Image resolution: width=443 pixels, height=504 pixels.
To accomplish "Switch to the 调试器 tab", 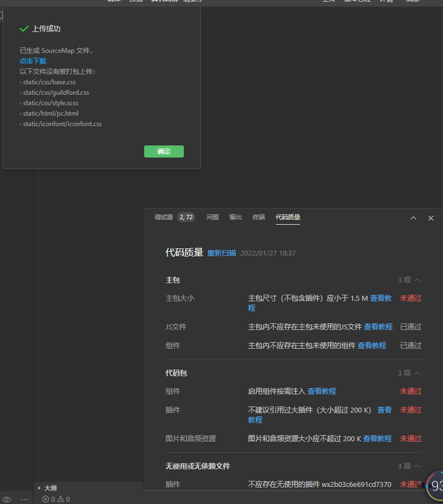I will point(163,217).
